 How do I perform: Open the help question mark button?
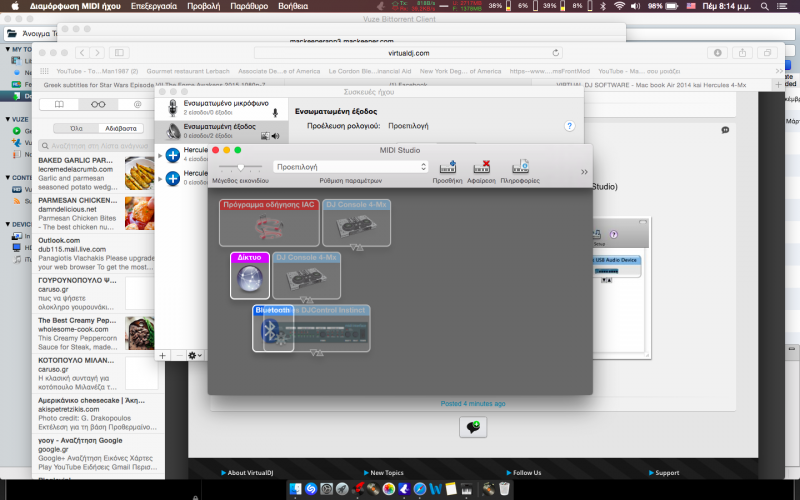(569, 126)
